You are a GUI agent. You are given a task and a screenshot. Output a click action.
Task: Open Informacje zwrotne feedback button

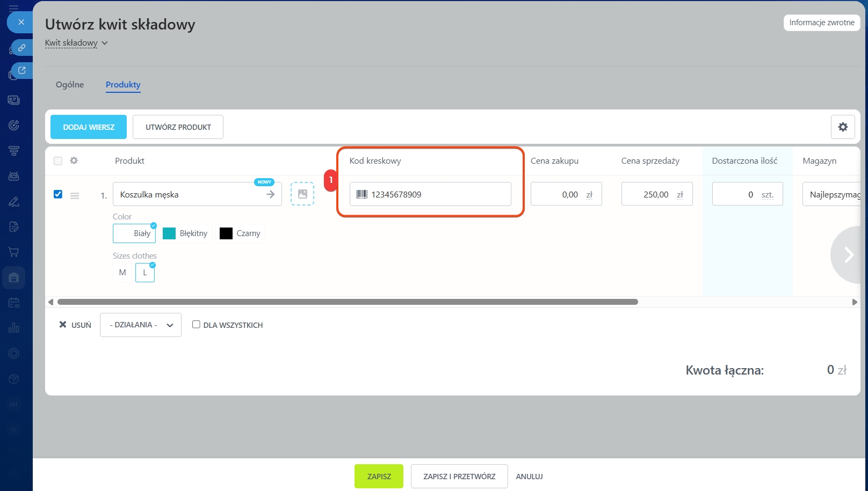[822, 23]
